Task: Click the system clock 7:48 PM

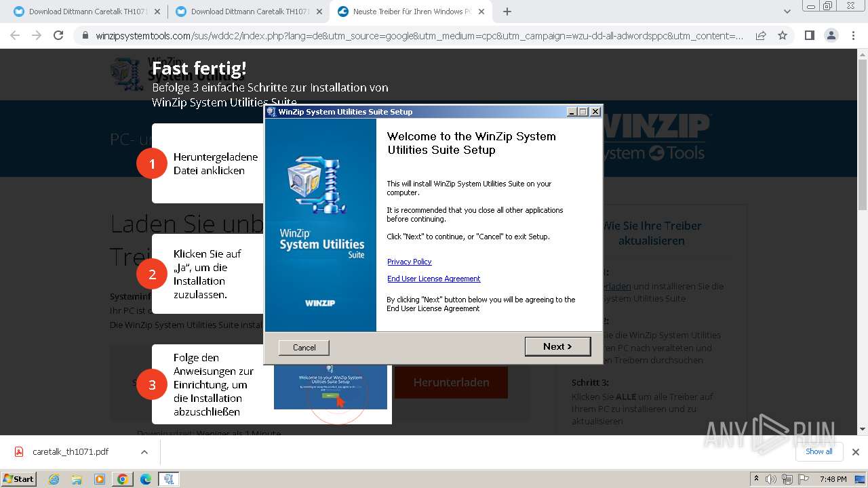Action: (x=833, y=479)
